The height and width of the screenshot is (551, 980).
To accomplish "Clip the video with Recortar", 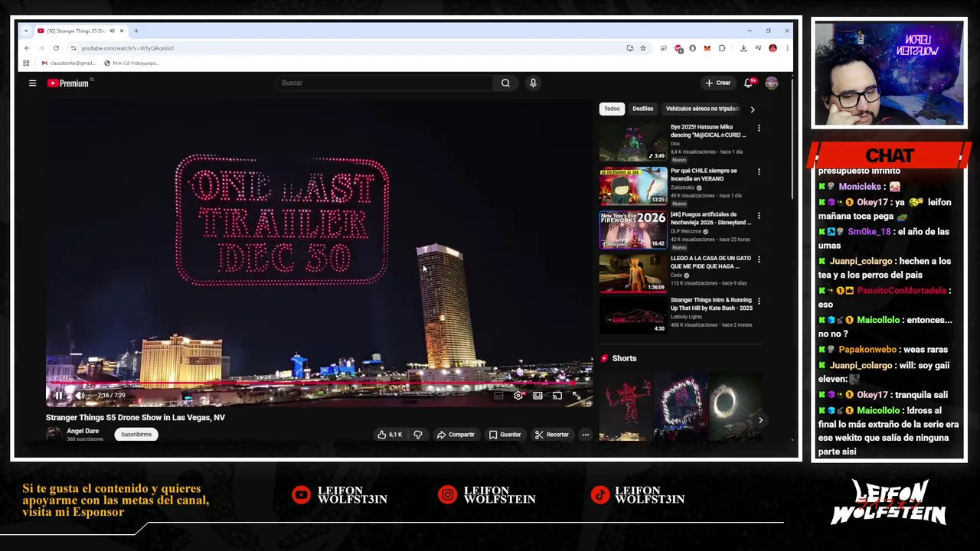I will tap(552, 435).
